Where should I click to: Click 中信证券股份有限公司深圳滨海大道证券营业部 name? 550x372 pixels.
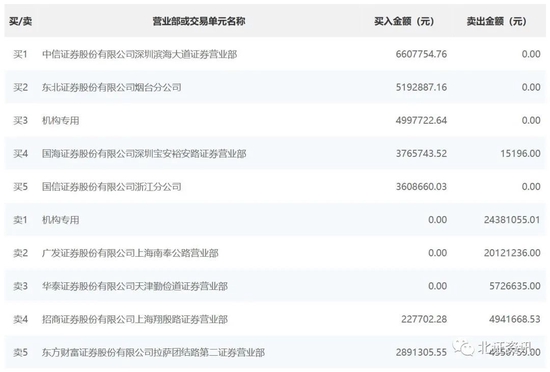click(x=140, y=54)
